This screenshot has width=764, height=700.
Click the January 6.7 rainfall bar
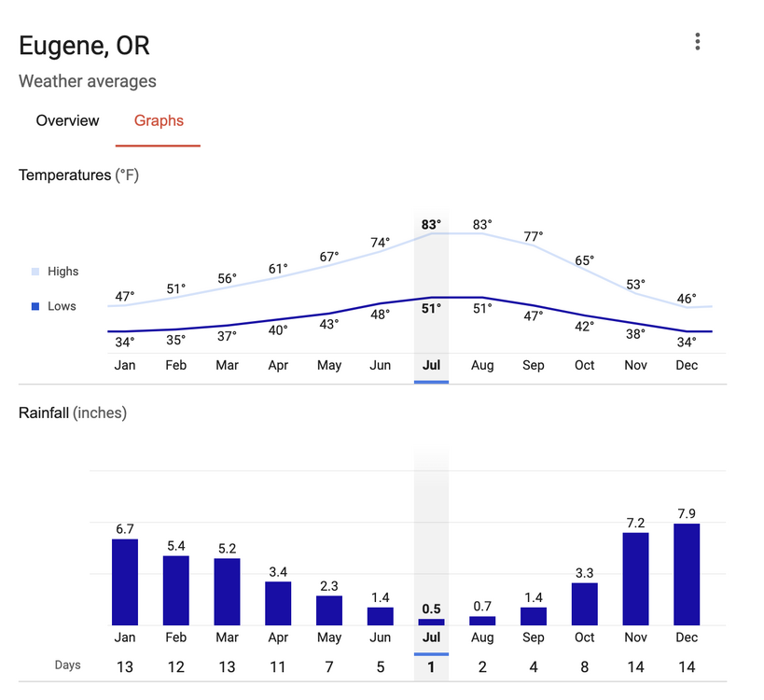point(125,581)
